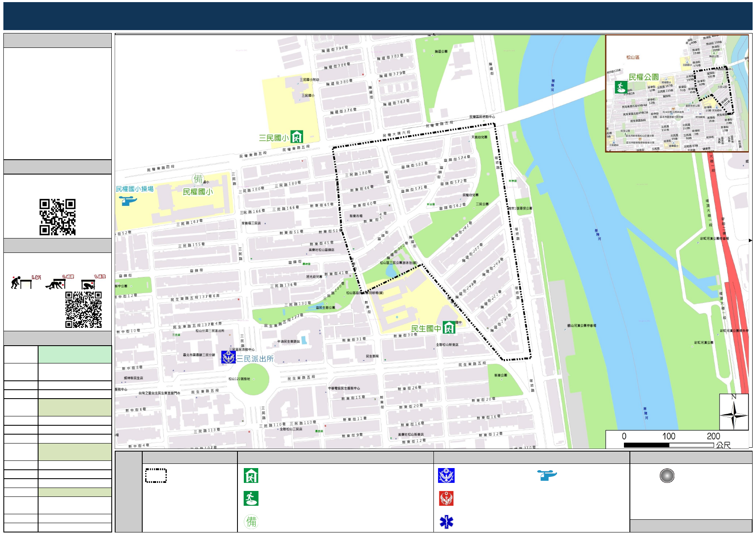Click the dashed boundary rectangle in the legend
Image resolution: width=756 pixels, height=535 pixels.
(x=156, y=476)
